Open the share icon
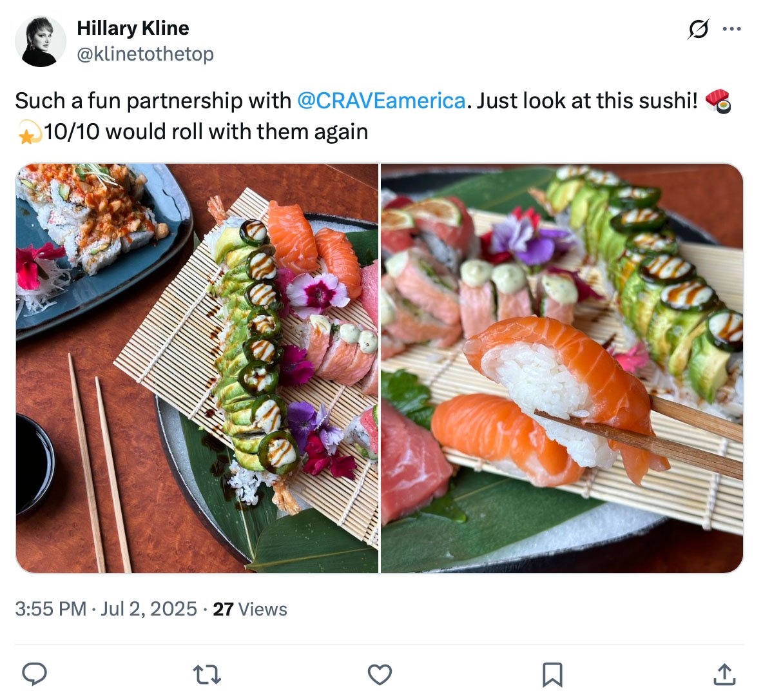The image size is (763, 700). [x=723, y=675]
